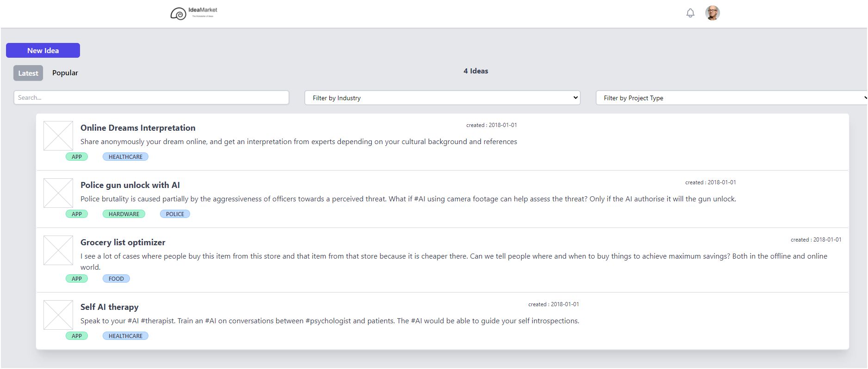
Task: Focus the Search input field
Action: (151, 97)
